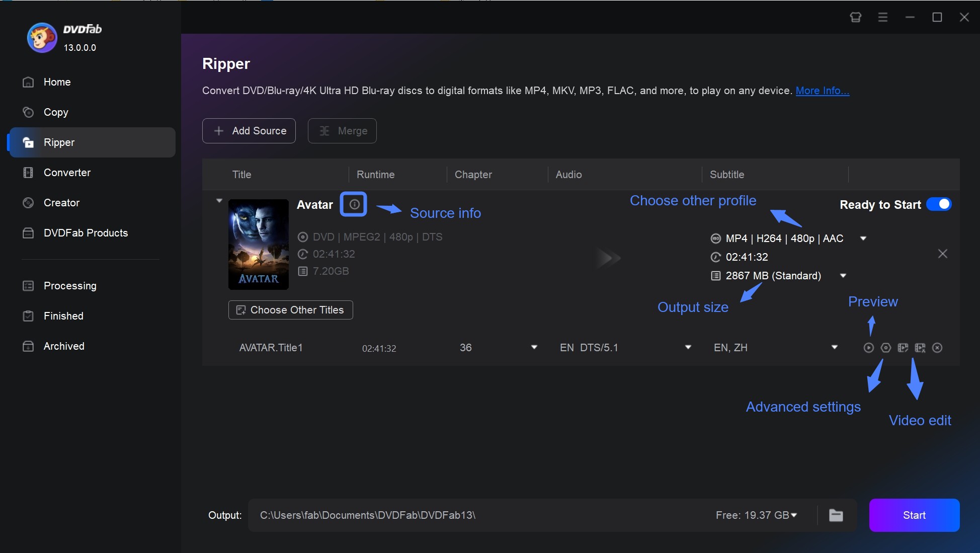980x553 pixels.
Task: Click the Merge tool icon
Action: (x=325, y=130)
